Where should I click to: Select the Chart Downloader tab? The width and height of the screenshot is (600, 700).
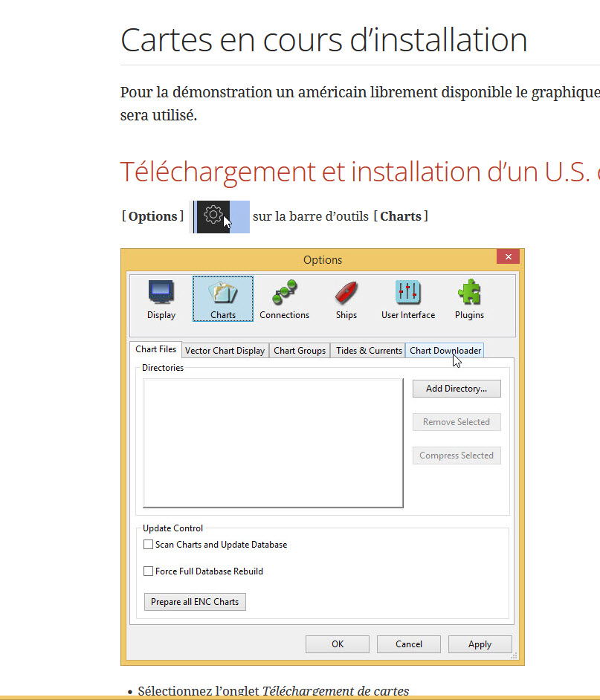point(445,351)
